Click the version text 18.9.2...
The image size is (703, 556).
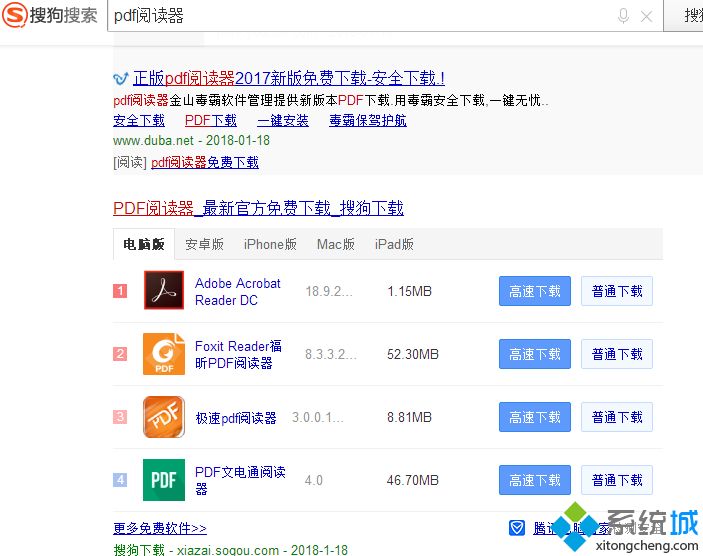pyautogui.click(x=329, y=291)
